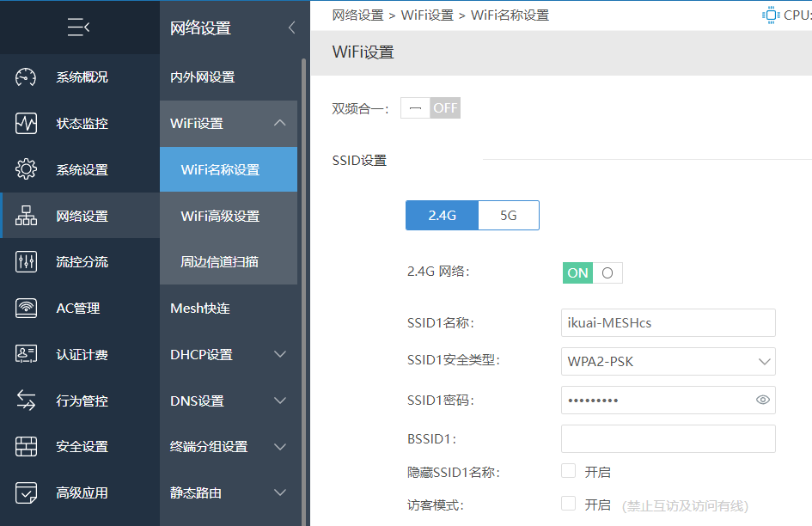Select the 状态监控 monitoring icon
Screen dimensions: 812x526
click(x=26, y=123)
